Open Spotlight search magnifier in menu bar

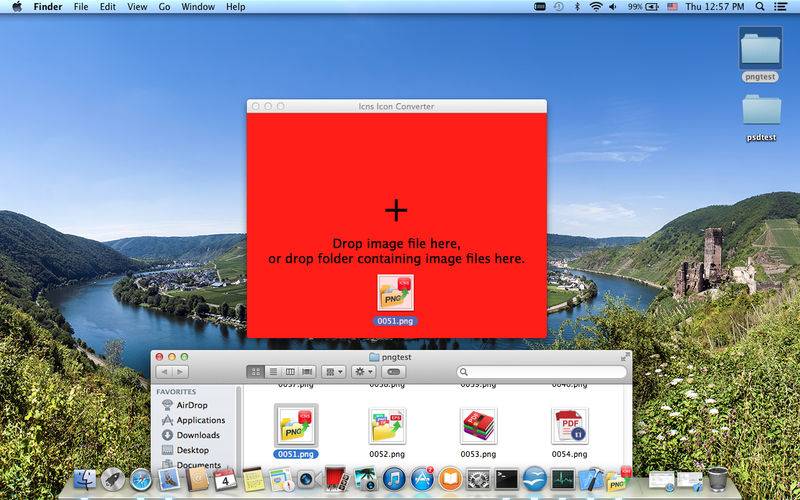pos(760,7)
